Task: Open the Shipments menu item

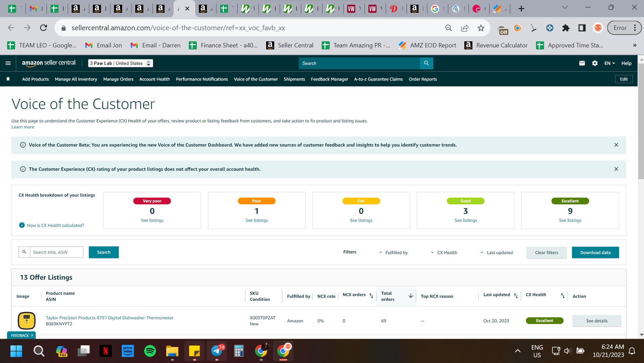Action: 294,79
